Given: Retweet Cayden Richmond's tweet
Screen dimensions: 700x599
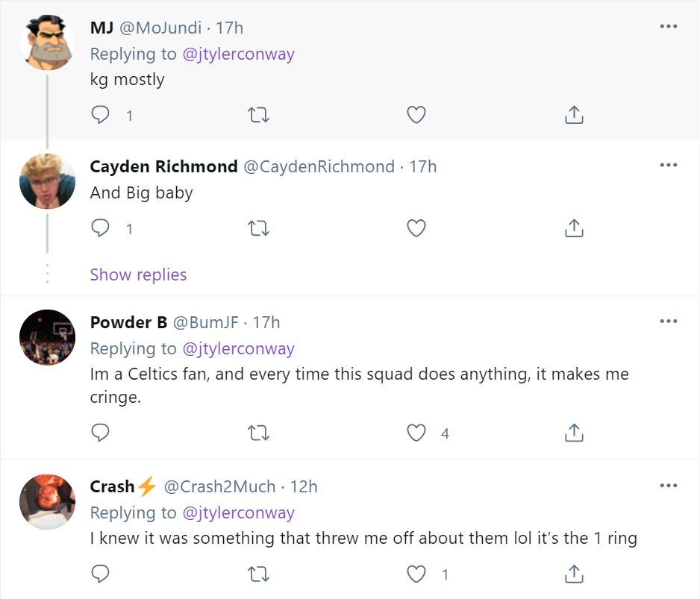Looking at the screenshot, I should point(258,228).
